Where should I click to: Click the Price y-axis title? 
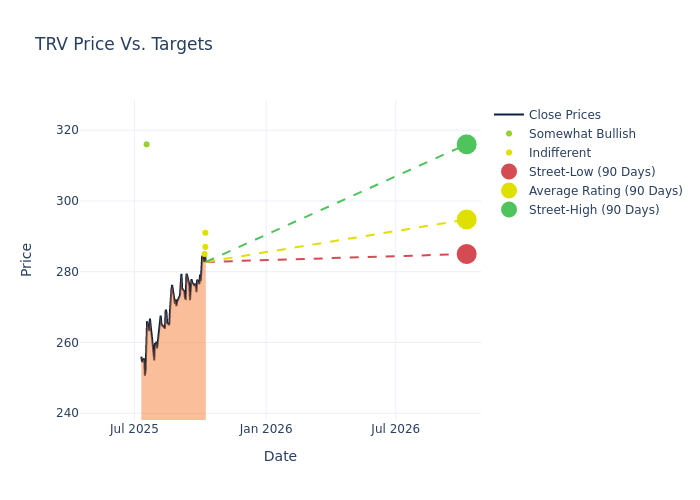point(27,259)
